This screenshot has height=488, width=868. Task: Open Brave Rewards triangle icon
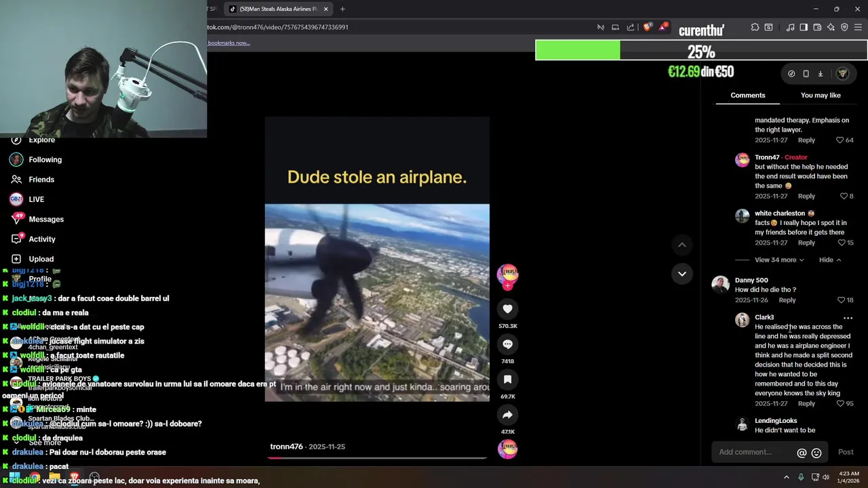[664, 27]
